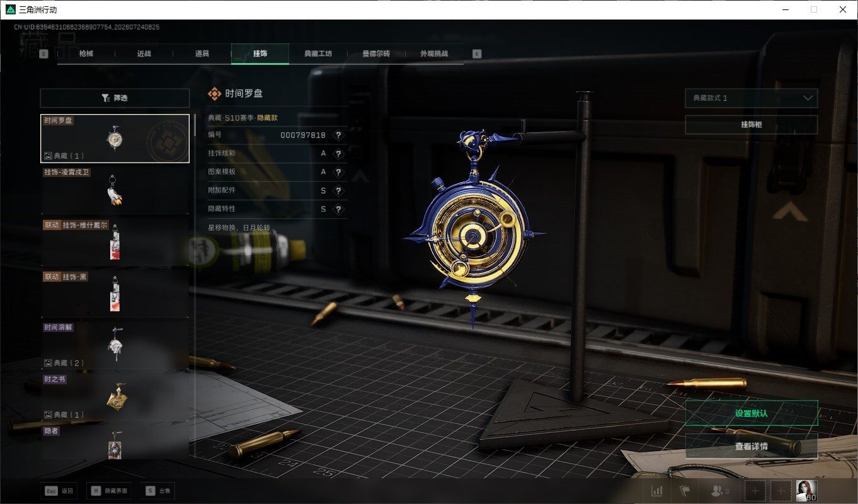Viewport: 858px width, 504px height.
Task: Click Esc 返回 to go back
Action: click(60, 490)
